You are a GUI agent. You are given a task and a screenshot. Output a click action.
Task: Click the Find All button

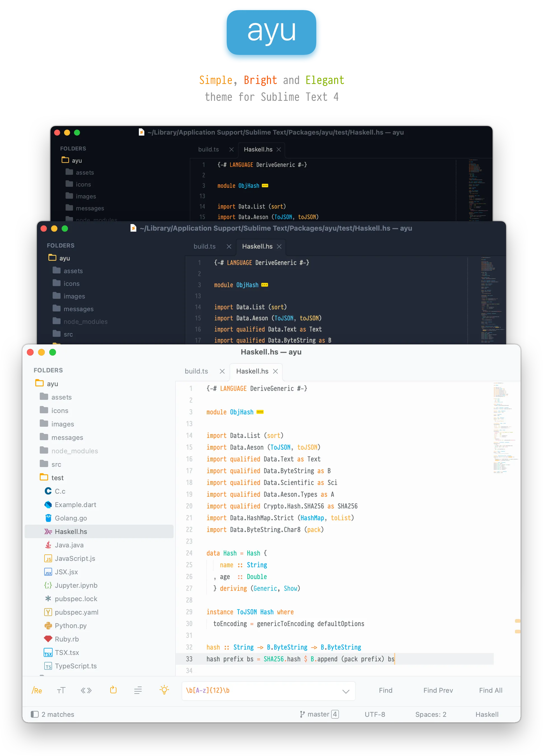pyautogui.click(x=491, y=690)
